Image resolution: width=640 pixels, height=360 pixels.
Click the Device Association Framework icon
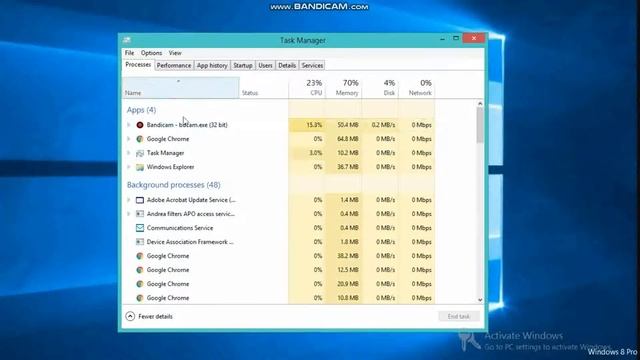click(140, 242)
